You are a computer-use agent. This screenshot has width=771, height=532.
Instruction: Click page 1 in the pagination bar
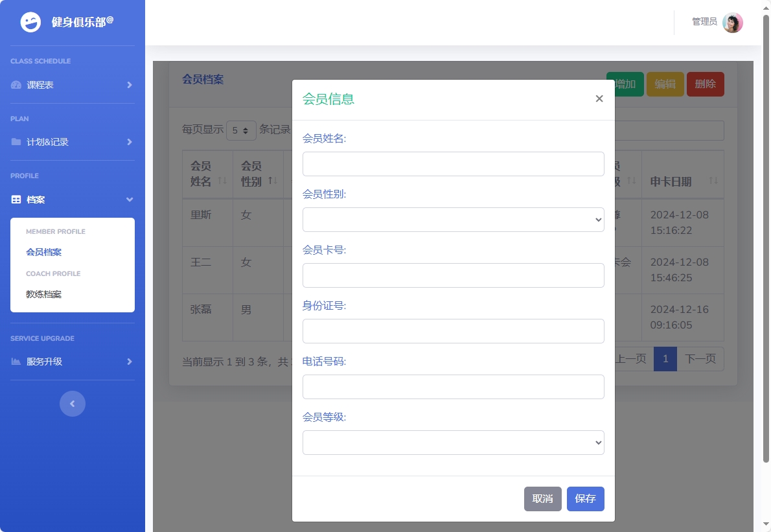(x=665, y=358)
